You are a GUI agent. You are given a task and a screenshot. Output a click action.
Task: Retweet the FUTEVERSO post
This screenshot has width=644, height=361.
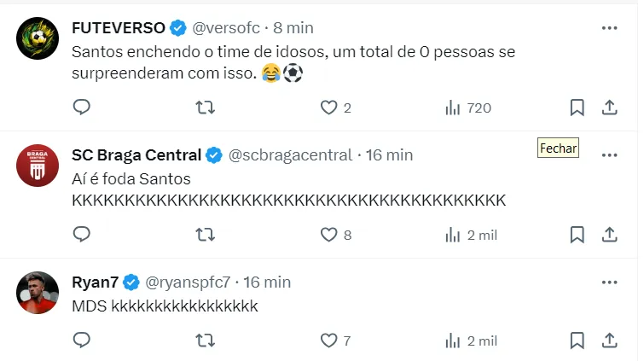(205, 108)
